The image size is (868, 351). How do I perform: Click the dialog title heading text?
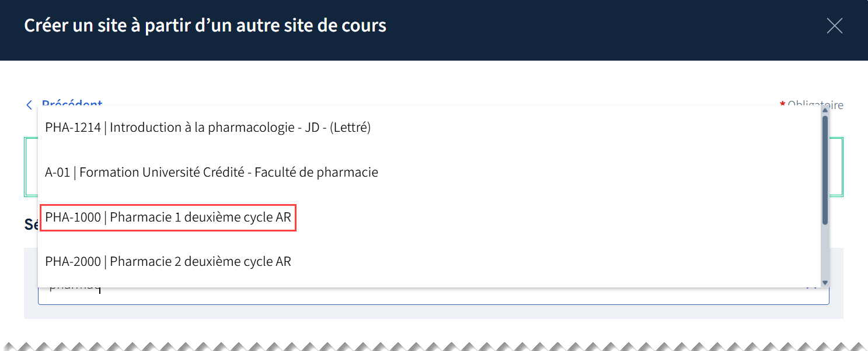point(205,26)
